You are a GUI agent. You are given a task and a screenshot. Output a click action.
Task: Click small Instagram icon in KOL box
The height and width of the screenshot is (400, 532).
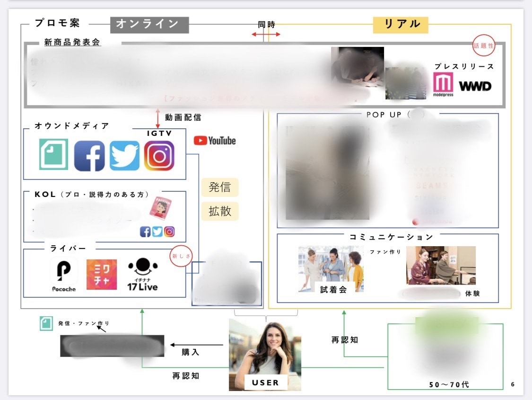pyautogui.click(x=169, y=231)
